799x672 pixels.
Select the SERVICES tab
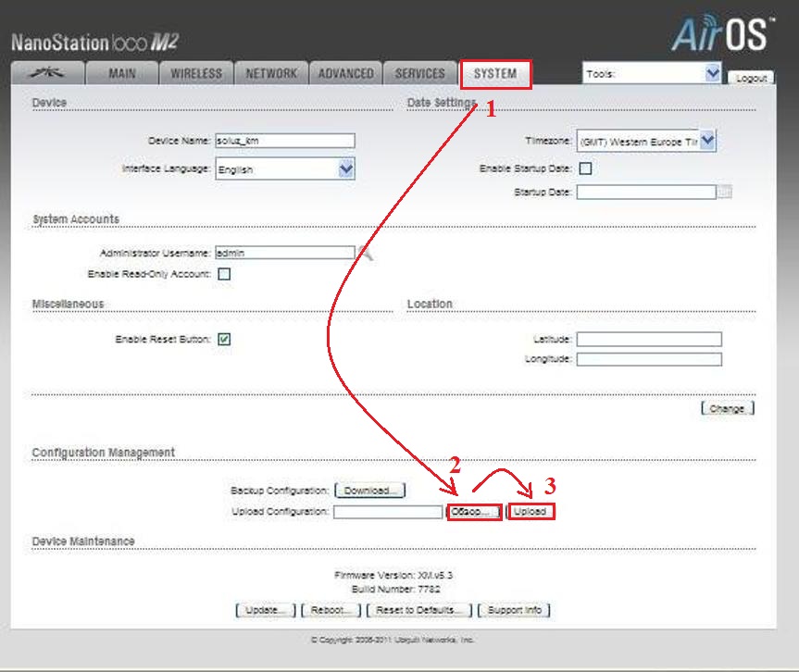(420, 73)
